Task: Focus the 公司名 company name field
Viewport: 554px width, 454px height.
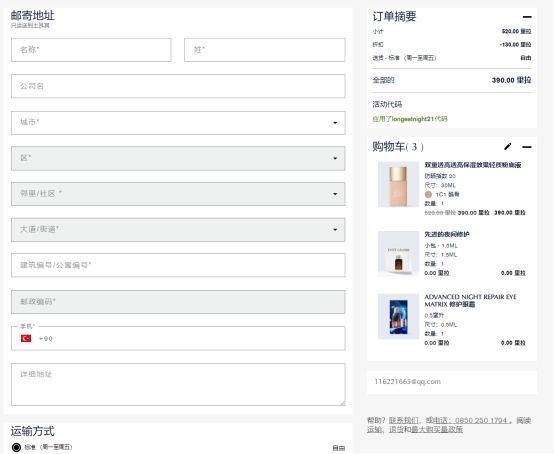Action: 178,86
